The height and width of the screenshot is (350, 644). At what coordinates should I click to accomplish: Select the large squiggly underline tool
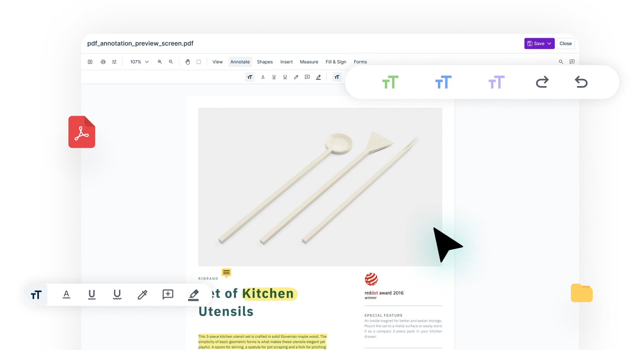tap(117, 295)
